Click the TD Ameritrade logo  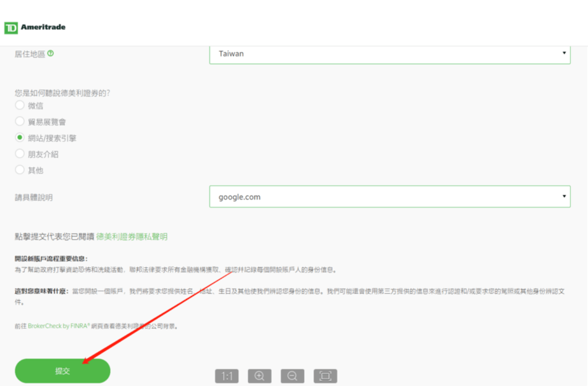click(35, 27)
